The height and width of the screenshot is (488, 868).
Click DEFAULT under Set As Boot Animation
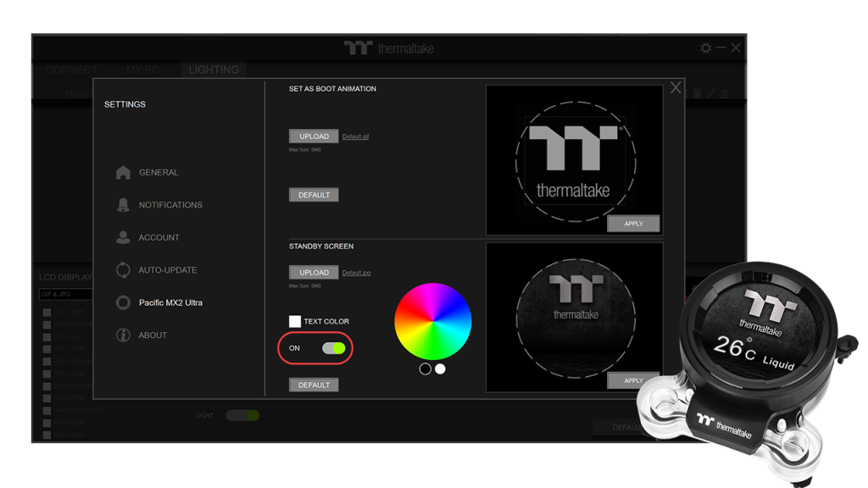(x=314, y=195)
